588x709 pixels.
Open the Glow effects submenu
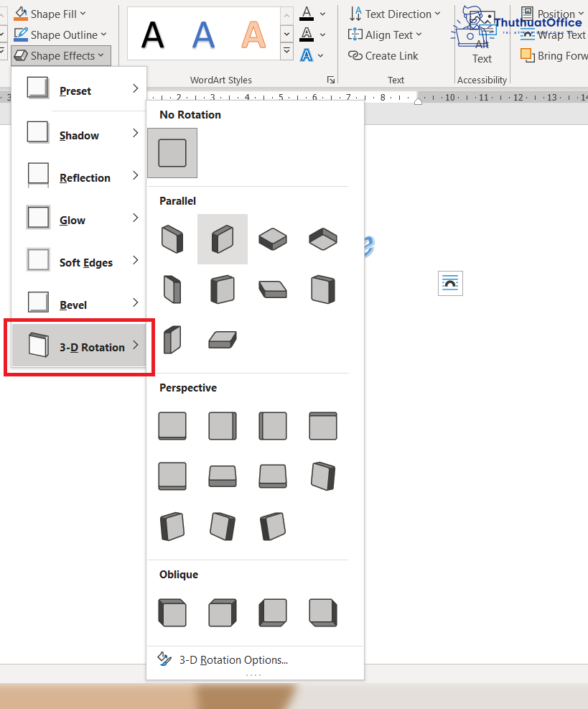(79, 219)
